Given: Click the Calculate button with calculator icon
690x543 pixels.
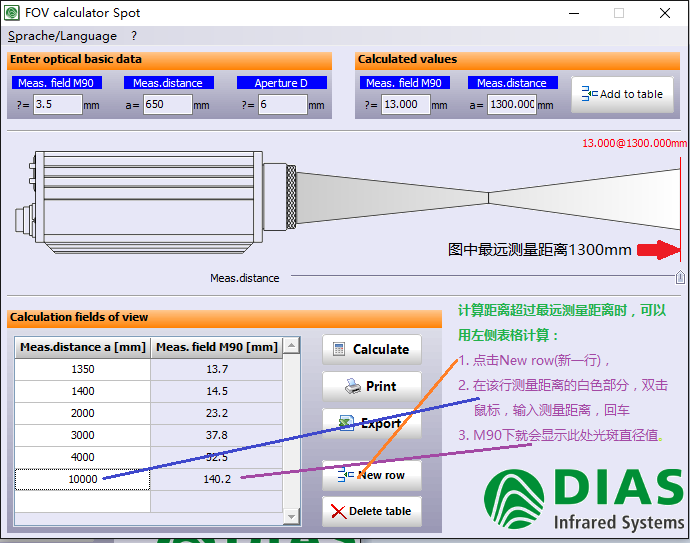Looking at the screenshot, I should pos(371,350).
